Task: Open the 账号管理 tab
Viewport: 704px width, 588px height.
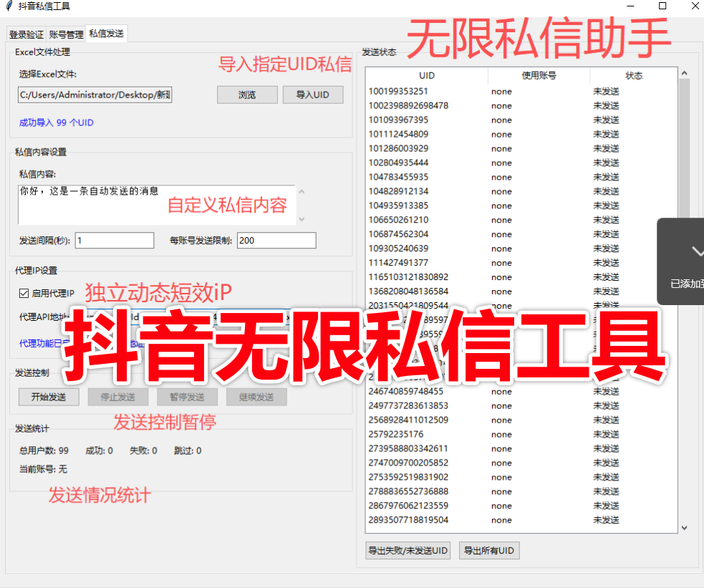Action: coord(67,33)
